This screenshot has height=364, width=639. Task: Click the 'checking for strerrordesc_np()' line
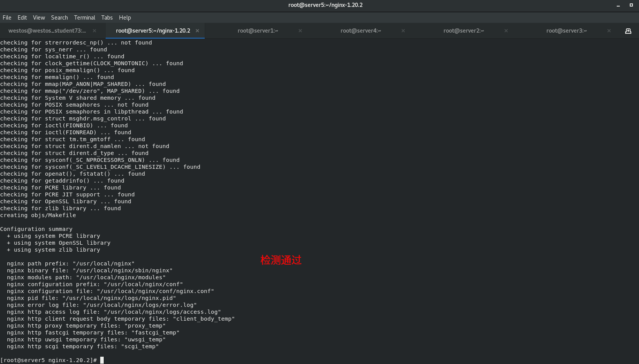click(76, 43)
